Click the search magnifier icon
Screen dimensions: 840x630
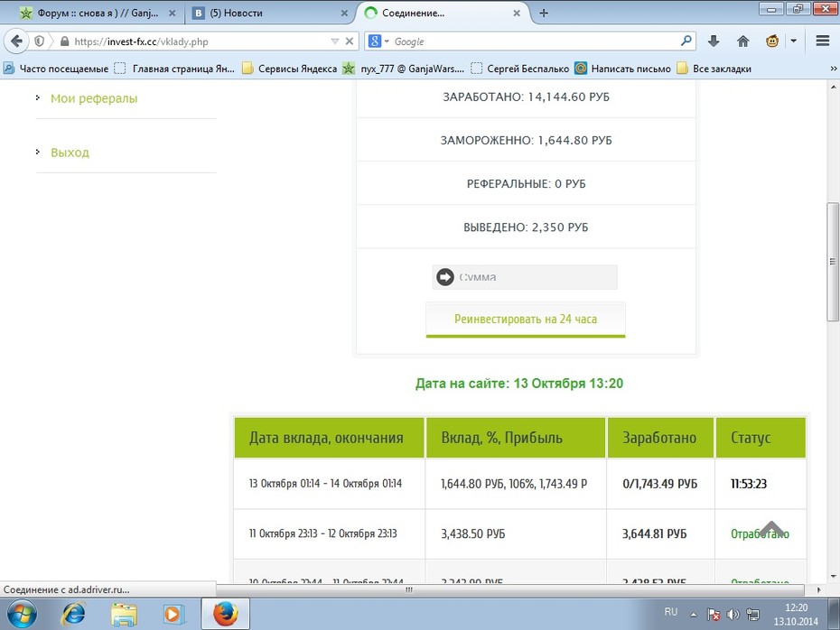click(686, 41)
